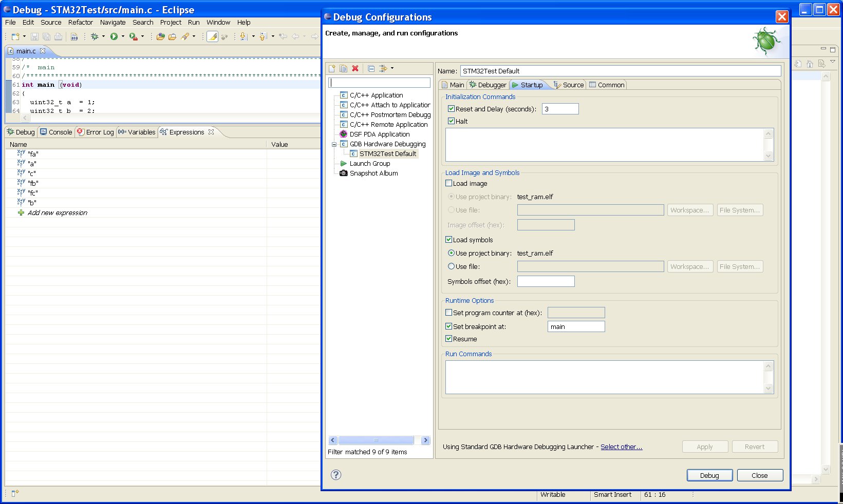Image resolution: width=843 pixels, height=504 pixels.
Task: Open the External Tools dropdown arrow
Action: 142,36
